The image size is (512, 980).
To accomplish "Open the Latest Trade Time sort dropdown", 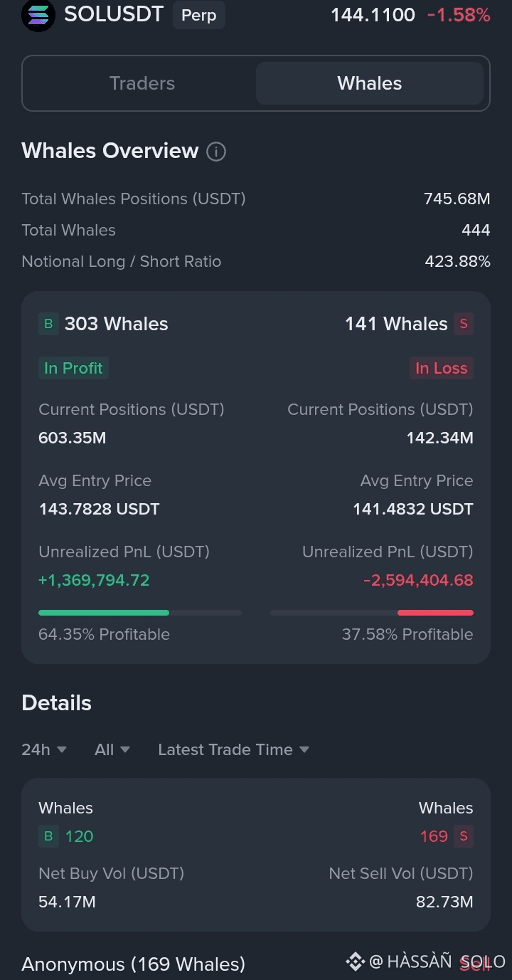I will [233, 749].
